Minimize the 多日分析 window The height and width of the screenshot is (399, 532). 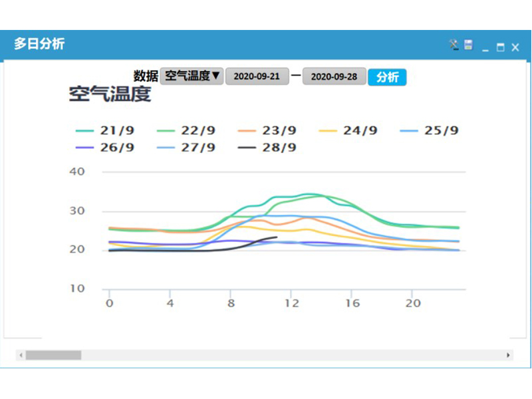[485, 47]
